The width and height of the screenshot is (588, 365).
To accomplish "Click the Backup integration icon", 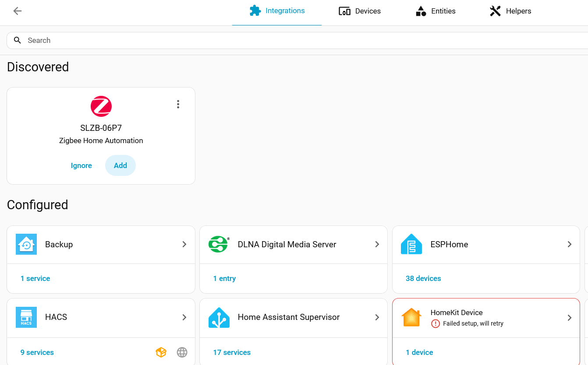I will click(x=26, y=244).
